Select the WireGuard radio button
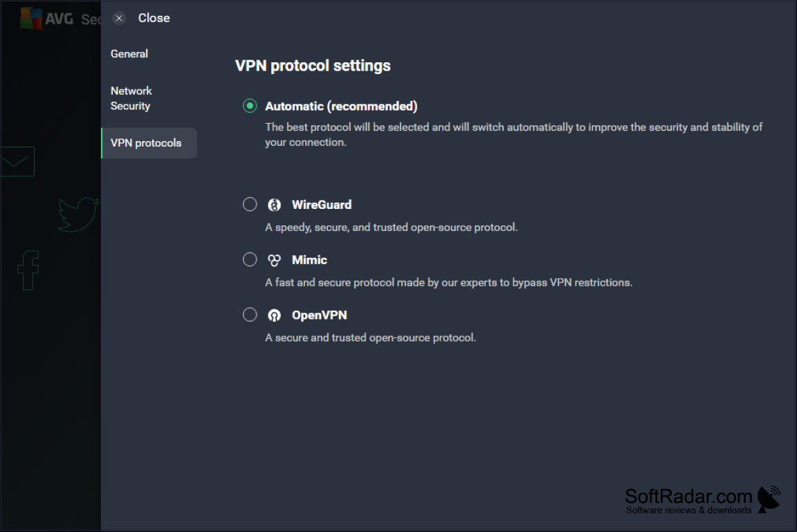The image size is (797, 532). [x=250, y=204]
